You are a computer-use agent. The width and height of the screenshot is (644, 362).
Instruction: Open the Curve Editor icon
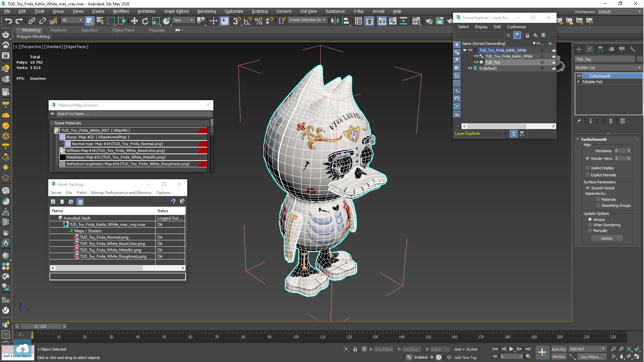393,21
